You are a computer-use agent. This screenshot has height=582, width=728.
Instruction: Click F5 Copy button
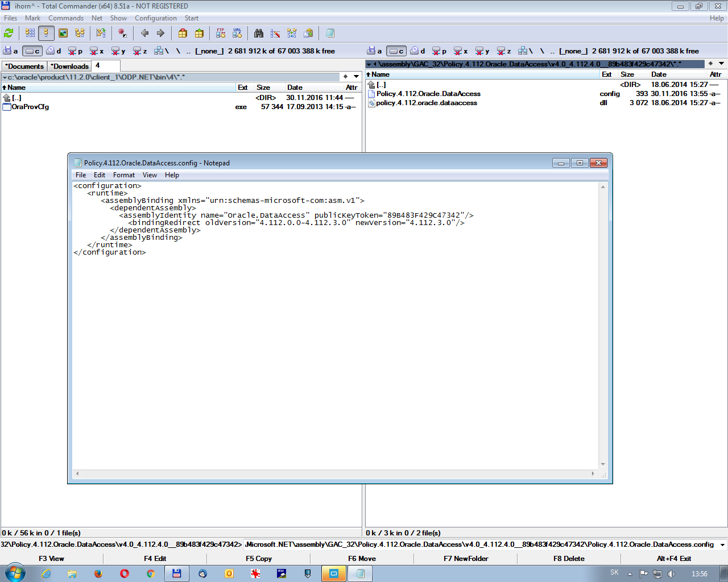tap(259, 559)
